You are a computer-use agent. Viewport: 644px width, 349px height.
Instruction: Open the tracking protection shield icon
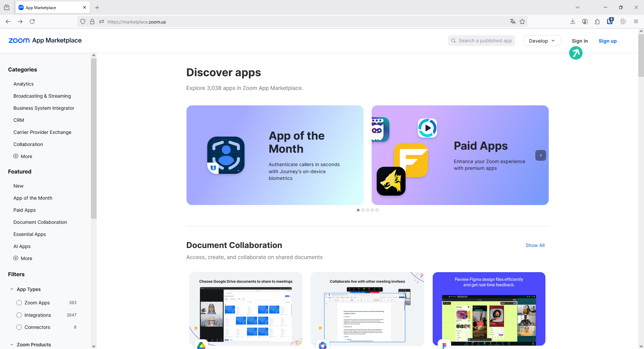click(x=83, y=22)
